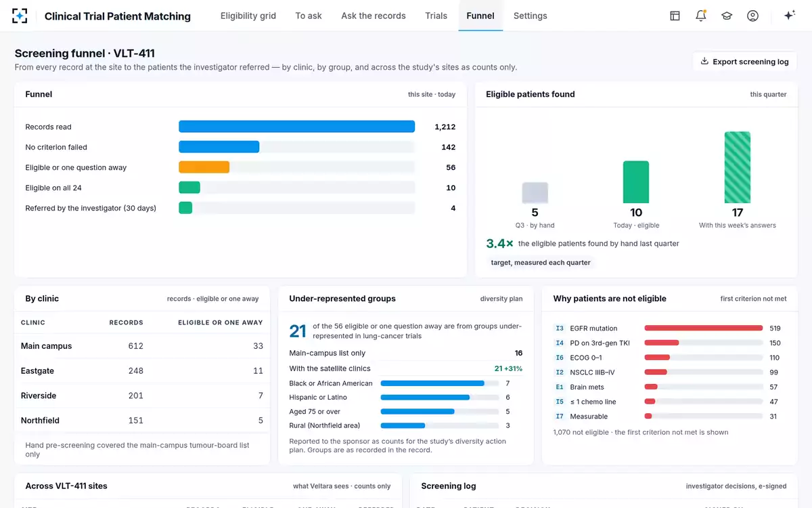Click the Black or African American row
The height and width of the screenshot is (508, 812).
pos(405,383)
